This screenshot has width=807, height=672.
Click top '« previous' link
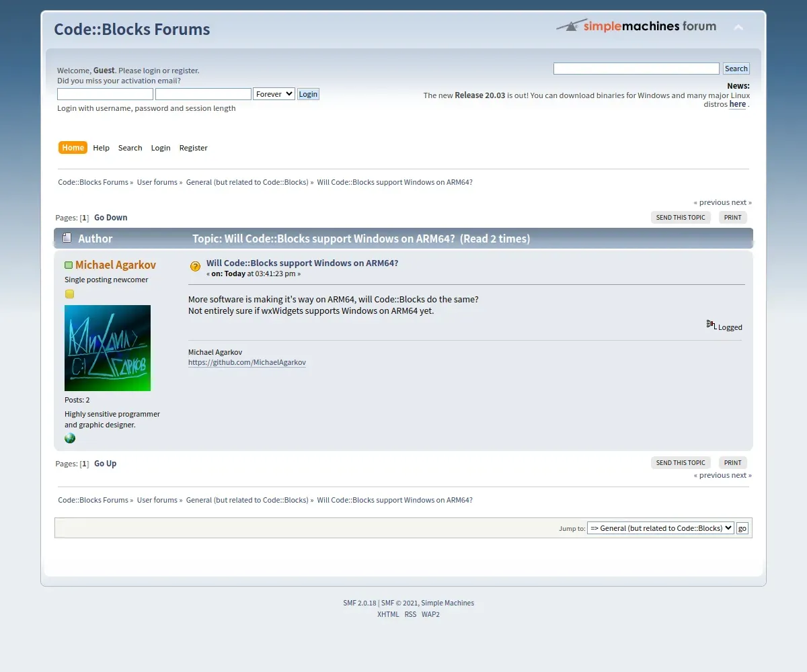(x=712, y=202)
